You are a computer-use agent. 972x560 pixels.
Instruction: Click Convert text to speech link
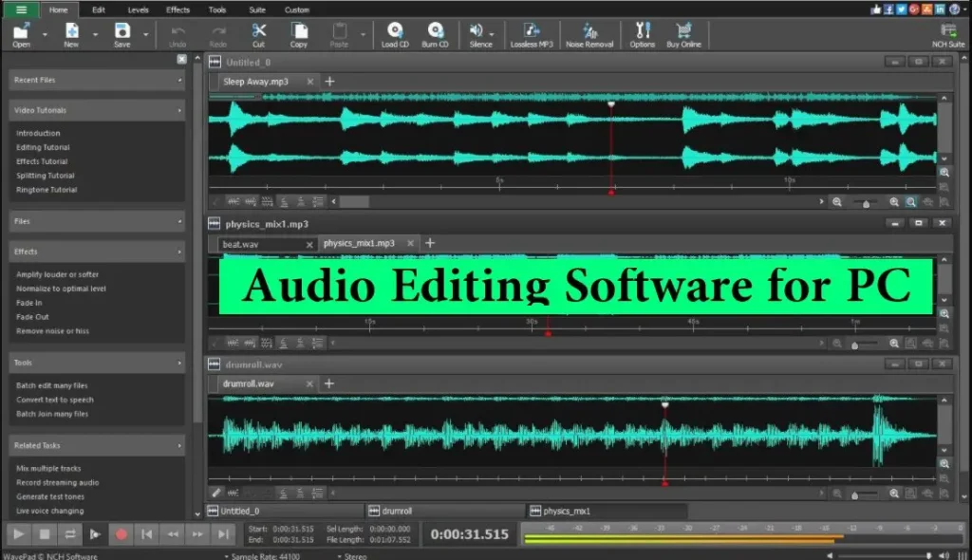(x=54, y=400)
